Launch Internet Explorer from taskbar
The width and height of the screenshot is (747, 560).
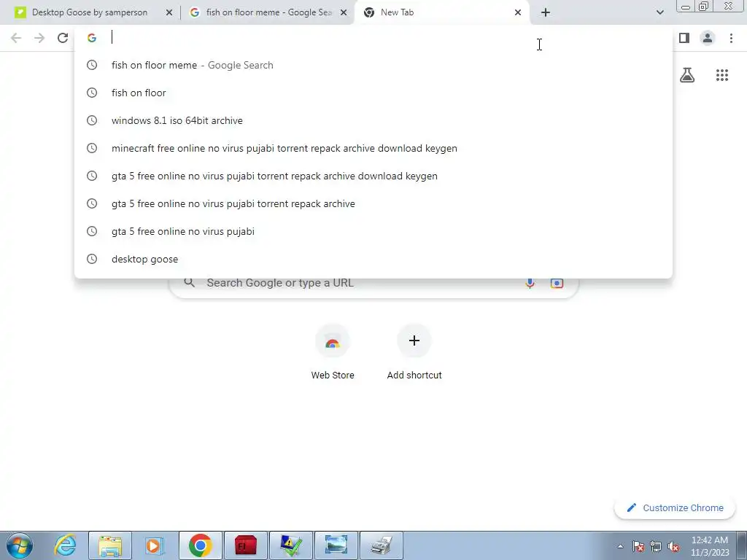point(65,545)
